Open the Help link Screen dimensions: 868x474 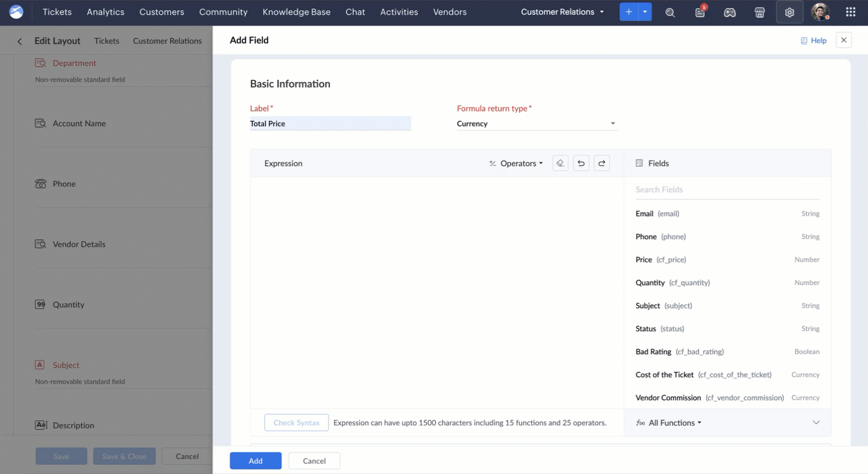813,40
